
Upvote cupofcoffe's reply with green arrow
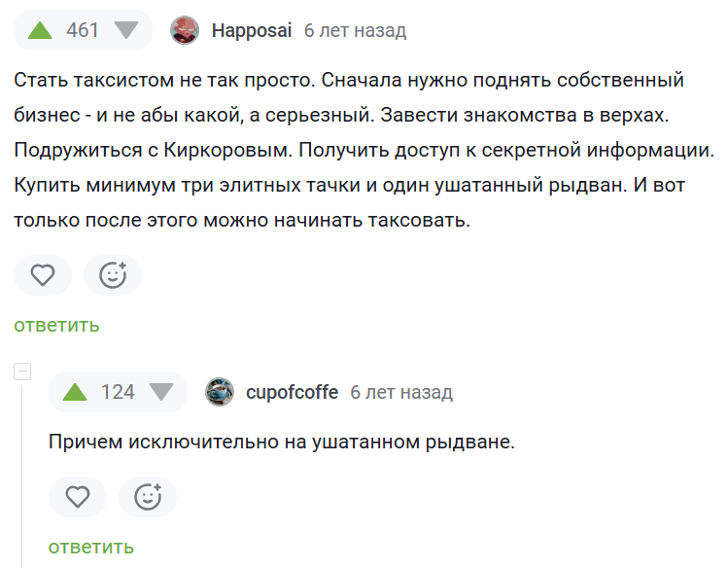point(75,392)
